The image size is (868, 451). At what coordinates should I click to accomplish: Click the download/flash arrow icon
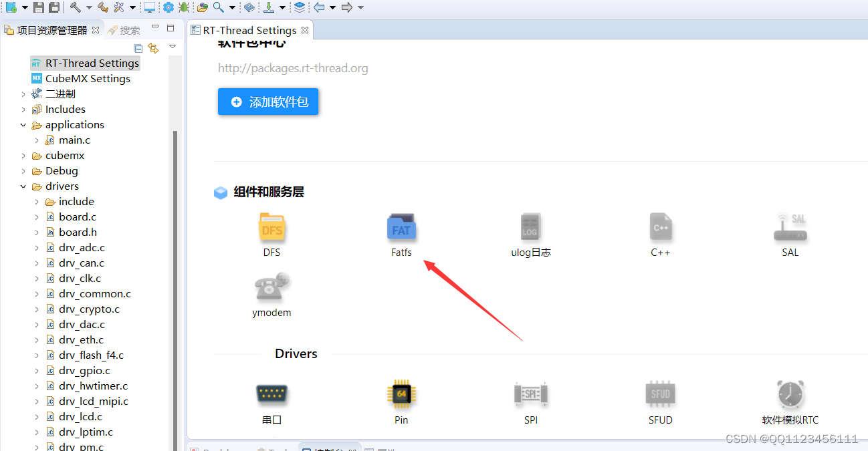coord(268,9)
